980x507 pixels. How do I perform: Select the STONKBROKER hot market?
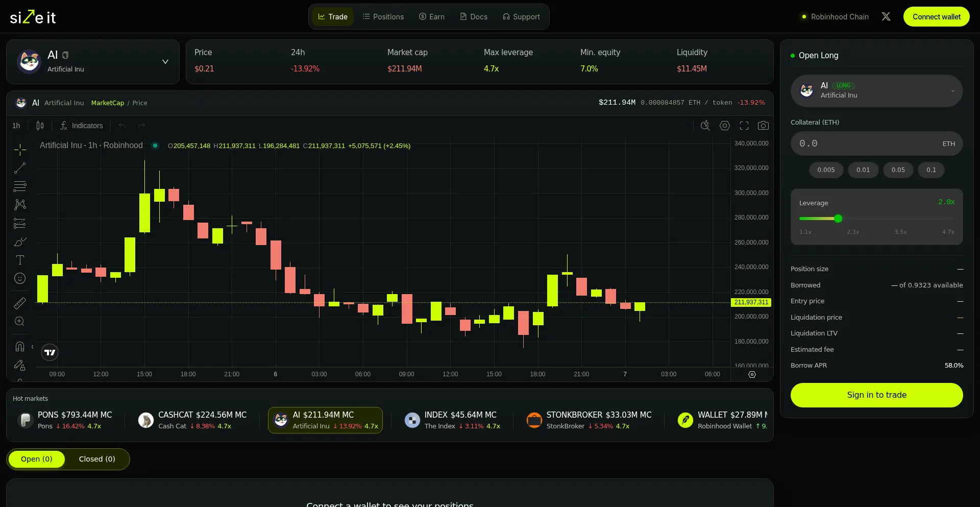click(x=590, y=420)
